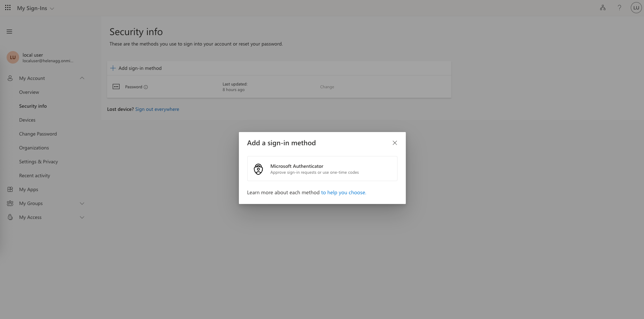This screenshot has width=644, height=319.
Task: Click the organization chart icon in header
Action: click(603, 8)
